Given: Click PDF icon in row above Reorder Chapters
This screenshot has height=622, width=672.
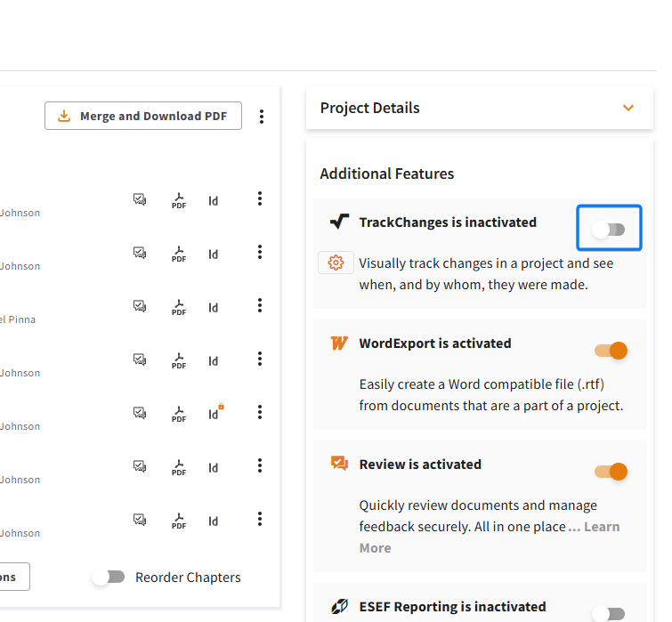Looking at the screenshot, I should click(179, 521).
